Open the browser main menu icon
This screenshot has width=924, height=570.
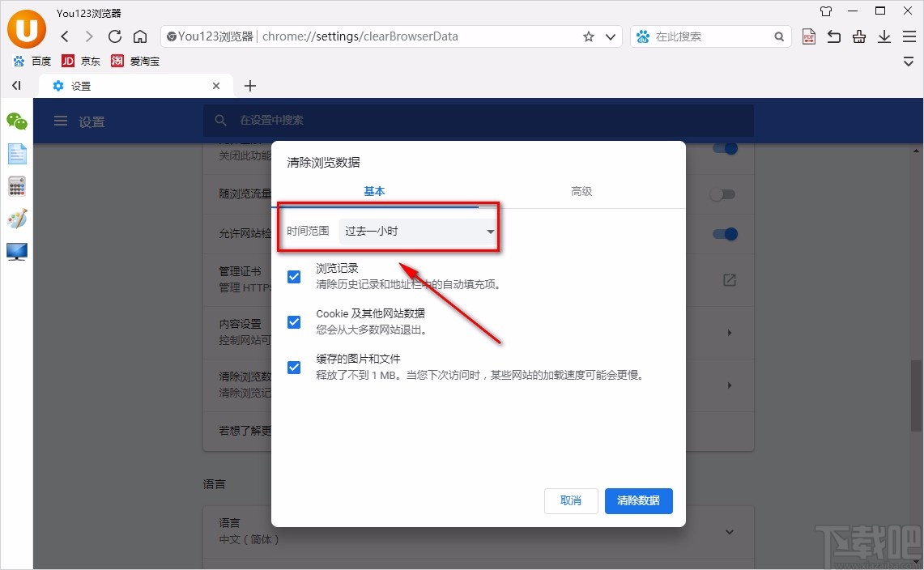[909, 36]
